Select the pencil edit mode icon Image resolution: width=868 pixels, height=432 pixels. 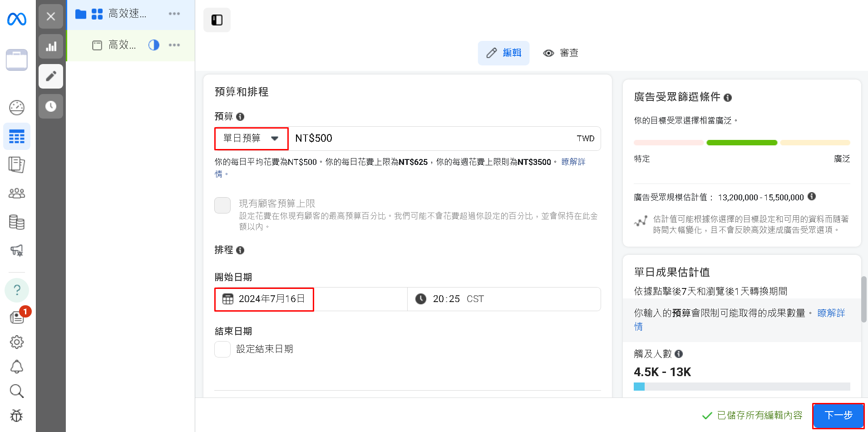51,76
